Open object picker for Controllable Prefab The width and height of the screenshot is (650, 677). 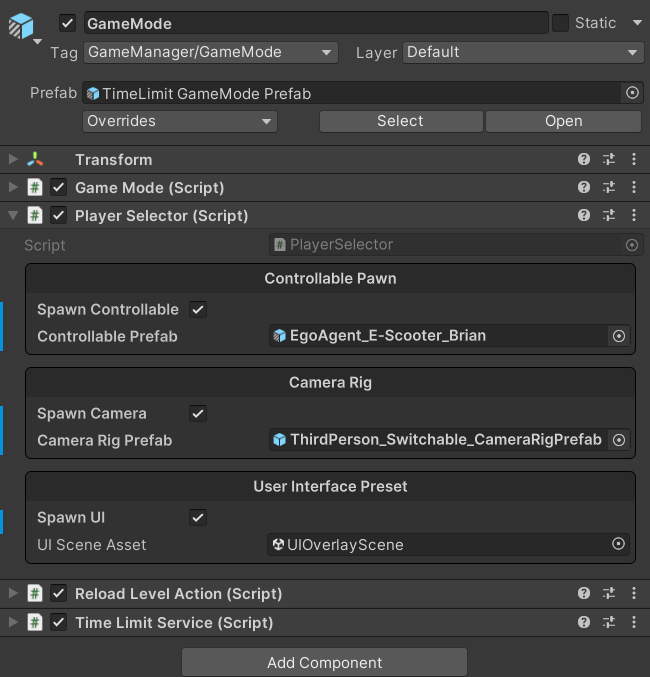tap(618, 336)
